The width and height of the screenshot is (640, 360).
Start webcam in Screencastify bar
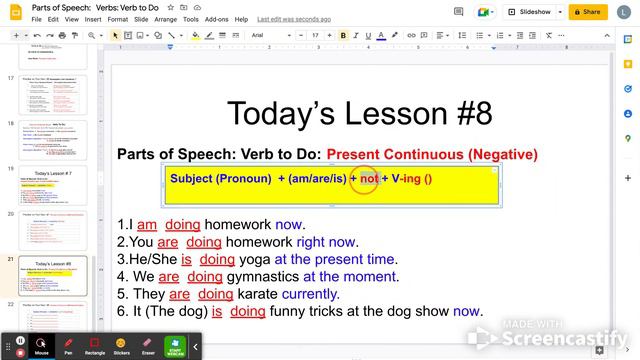tap(175, 347)
